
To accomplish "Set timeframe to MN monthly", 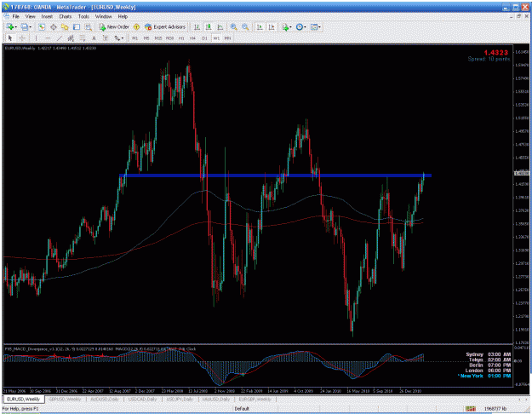I will (227, 38).
